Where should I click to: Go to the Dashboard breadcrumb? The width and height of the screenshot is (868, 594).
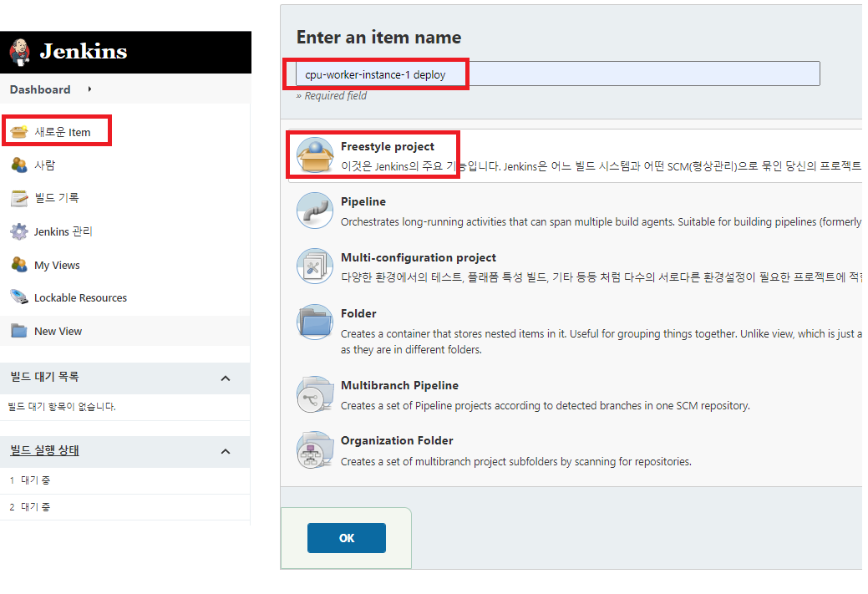(40, 89)
